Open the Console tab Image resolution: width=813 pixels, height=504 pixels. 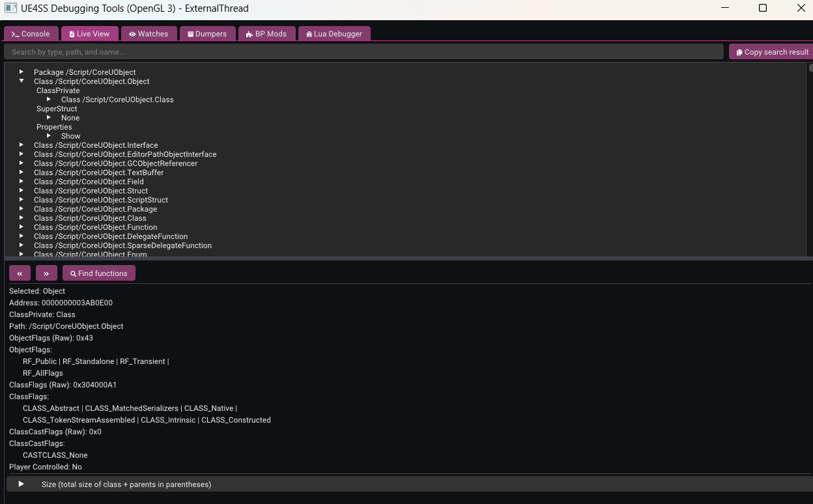tap(31, 34)
